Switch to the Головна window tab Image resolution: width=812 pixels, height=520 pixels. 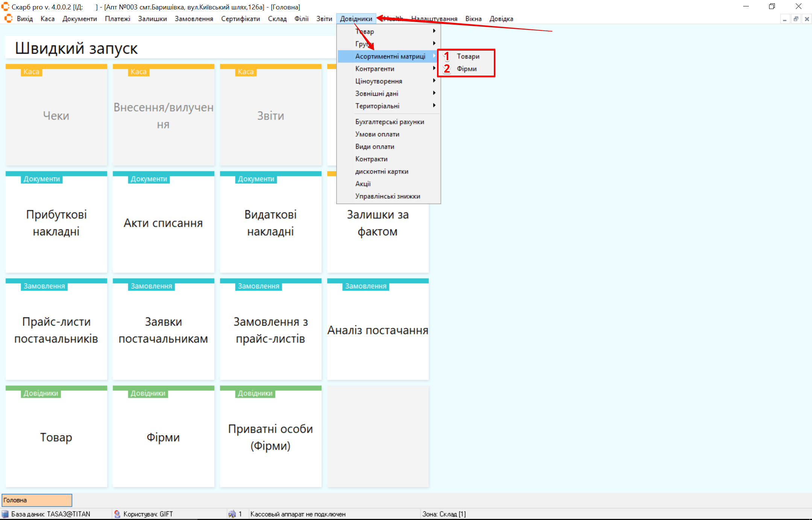(37, 500)
